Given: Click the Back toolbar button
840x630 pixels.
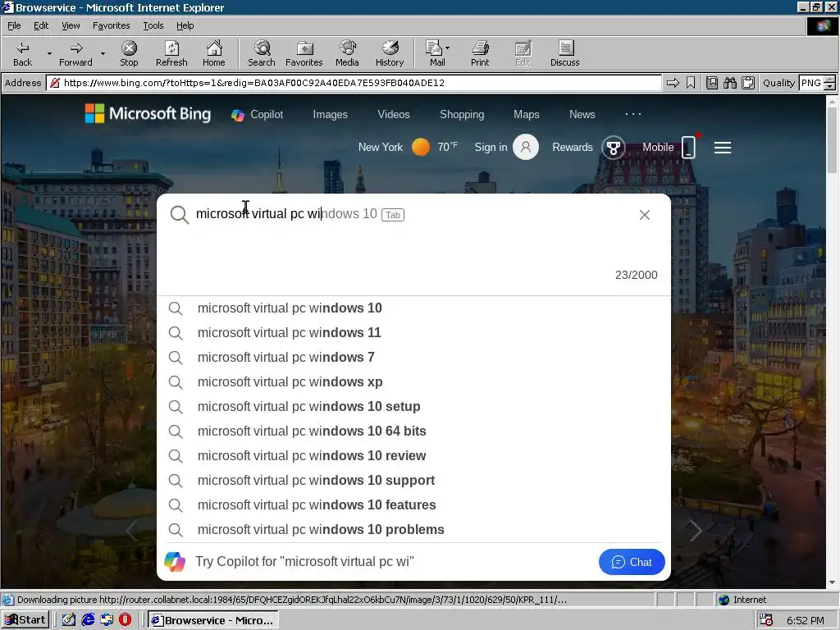Looking at the screenshot, I should click(22, 54).
